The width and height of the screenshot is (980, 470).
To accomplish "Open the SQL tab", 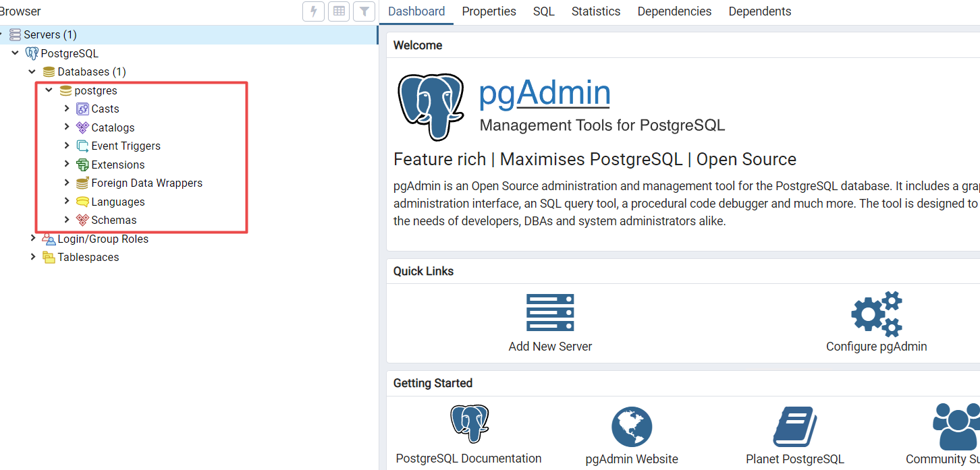I will (543, 11).
